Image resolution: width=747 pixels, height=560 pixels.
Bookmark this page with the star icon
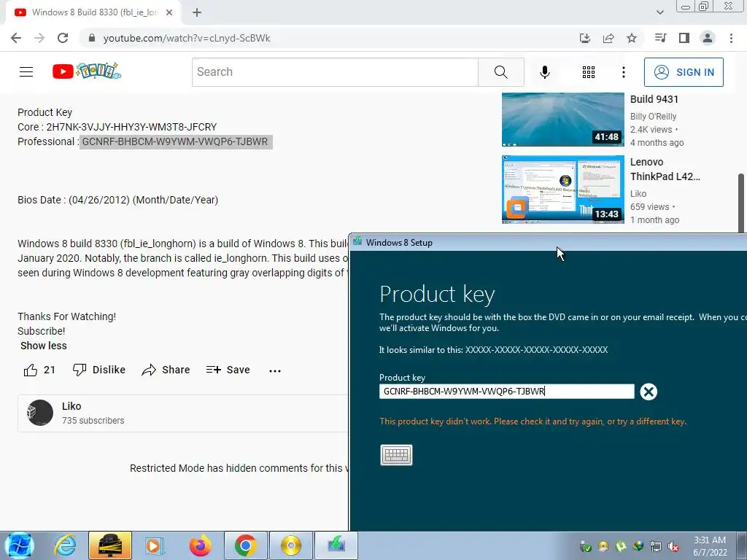[632, 38]
